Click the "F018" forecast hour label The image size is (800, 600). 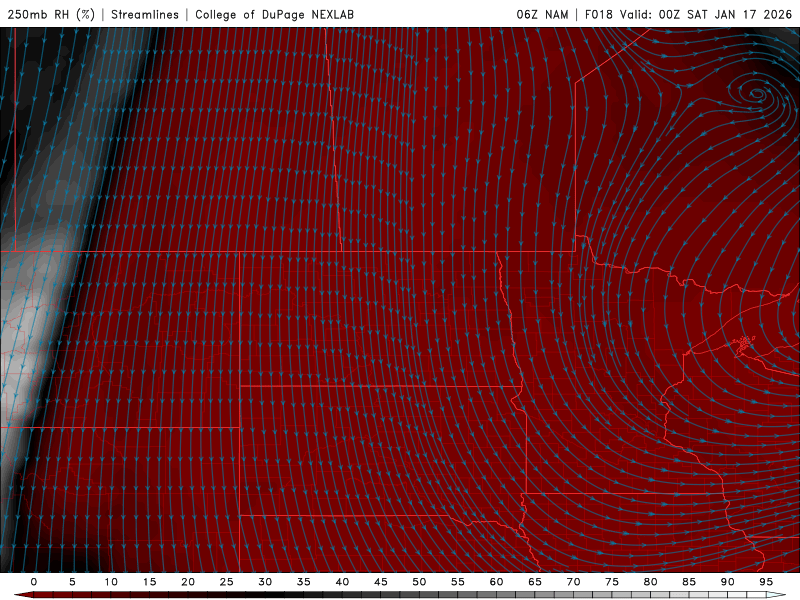click(598, 14)
